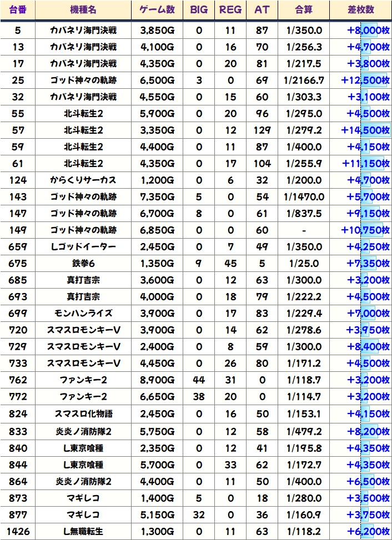Viewport: 392px width, 540px height.
Task: Click the 台番 column header
Action: (x=18, y=10)
